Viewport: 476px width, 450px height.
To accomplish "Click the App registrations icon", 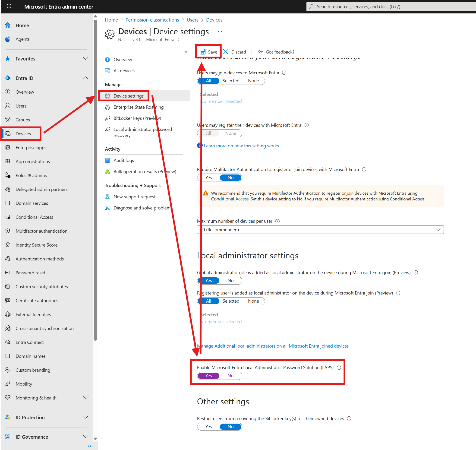I will coord(8,162).
